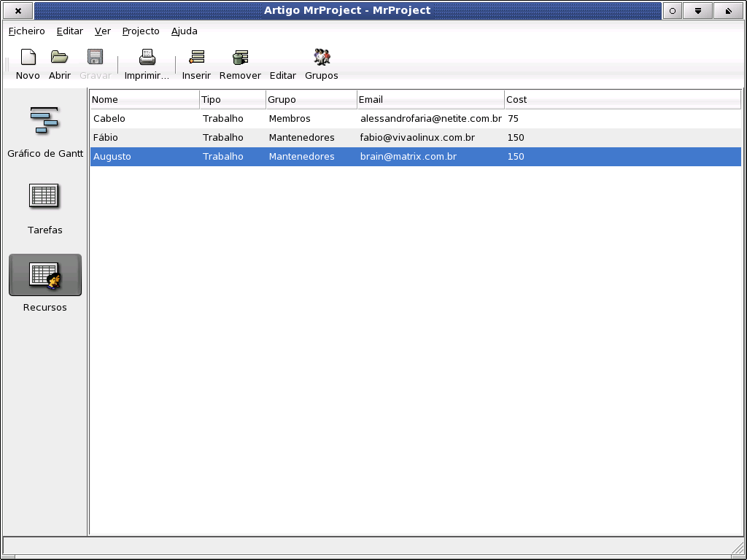This screenshot has width=747, height=560.
Task: Click the Editar toolbar button
Action: (x=283, y=75)
